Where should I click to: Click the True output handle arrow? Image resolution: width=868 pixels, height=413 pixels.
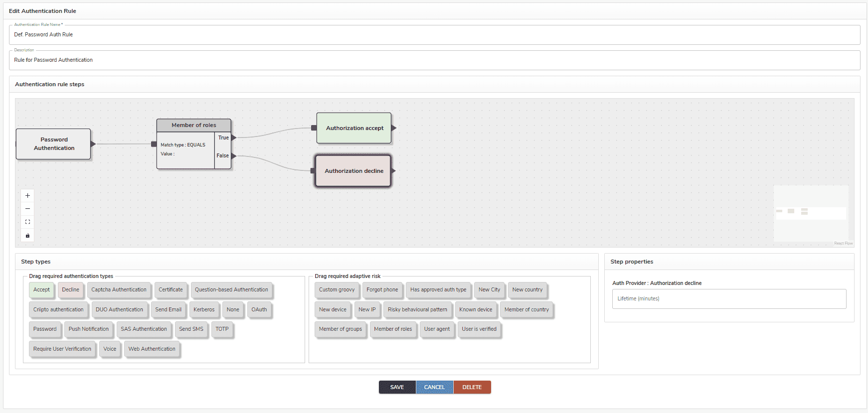pos(233,138)
